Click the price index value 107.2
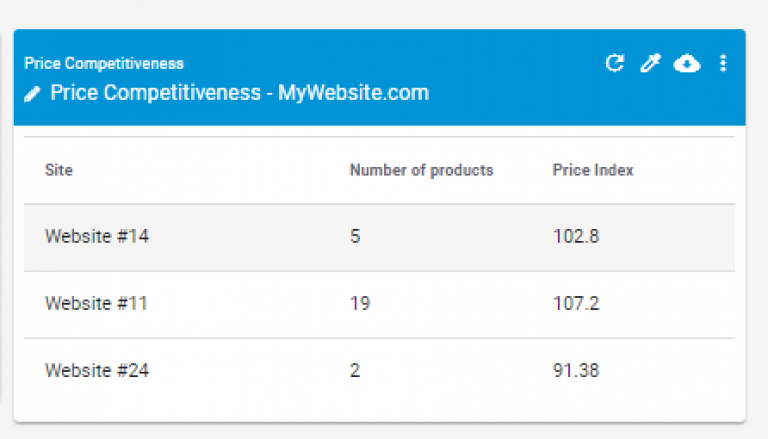 tap(576, 304)
